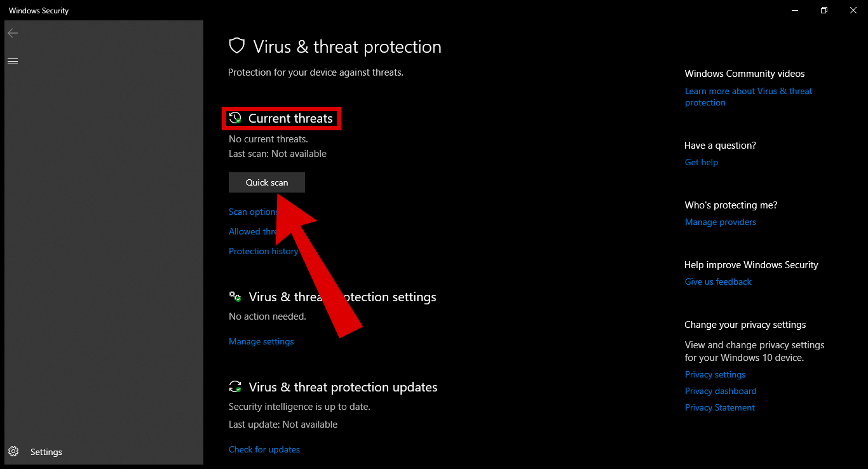Click the Settings gear icon

coord(13,452)
